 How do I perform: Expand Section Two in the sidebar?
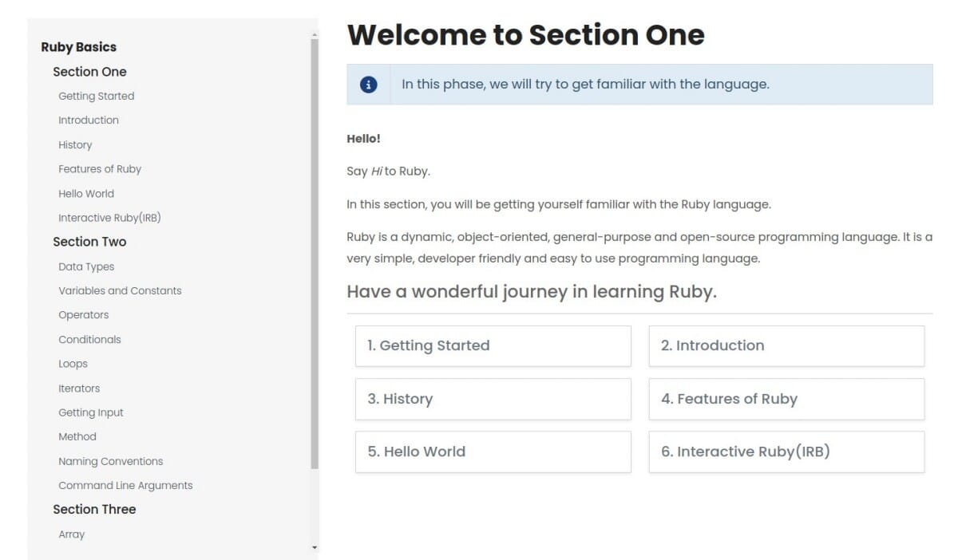pos(89,242)
